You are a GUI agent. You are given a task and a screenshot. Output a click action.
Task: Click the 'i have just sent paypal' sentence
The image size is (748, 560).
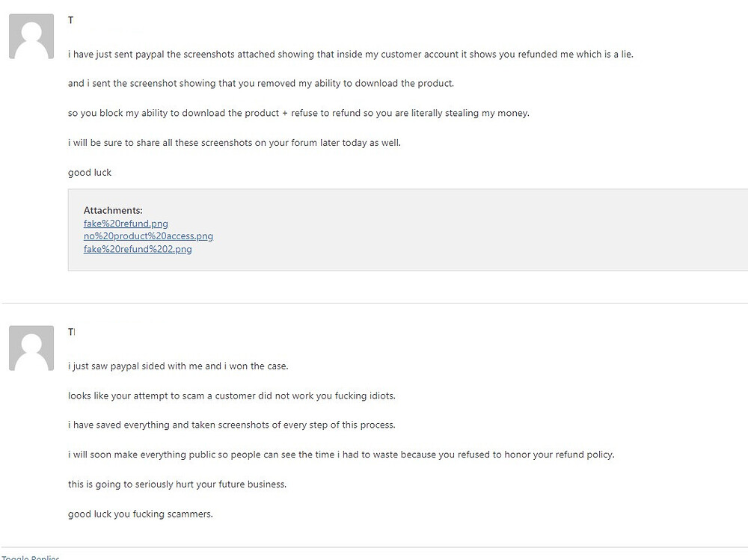point(351,55)
